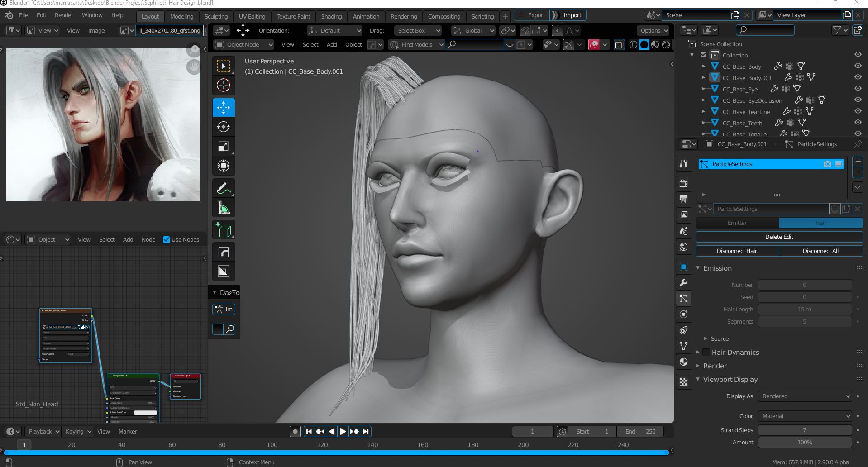Switch viewport to rendered shading
The height and width of the screenshot is (467, 868).
coord(666,44)
